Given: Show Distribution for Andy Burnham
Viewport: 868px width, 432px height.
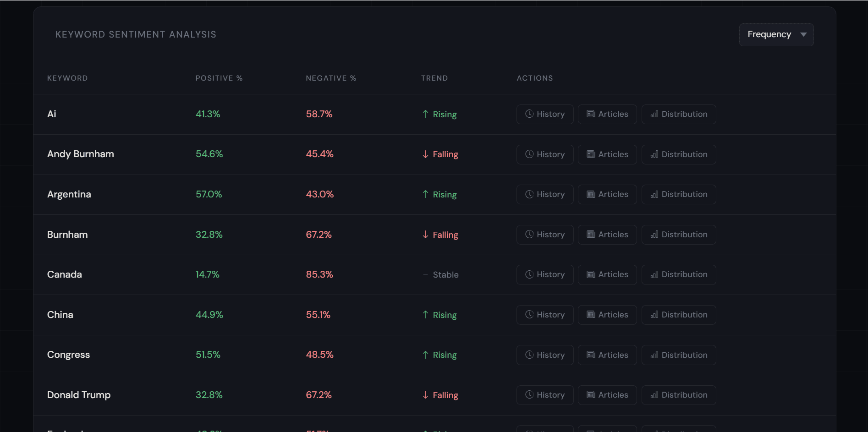Looking at the screenshot, I should tap(679, 154).
